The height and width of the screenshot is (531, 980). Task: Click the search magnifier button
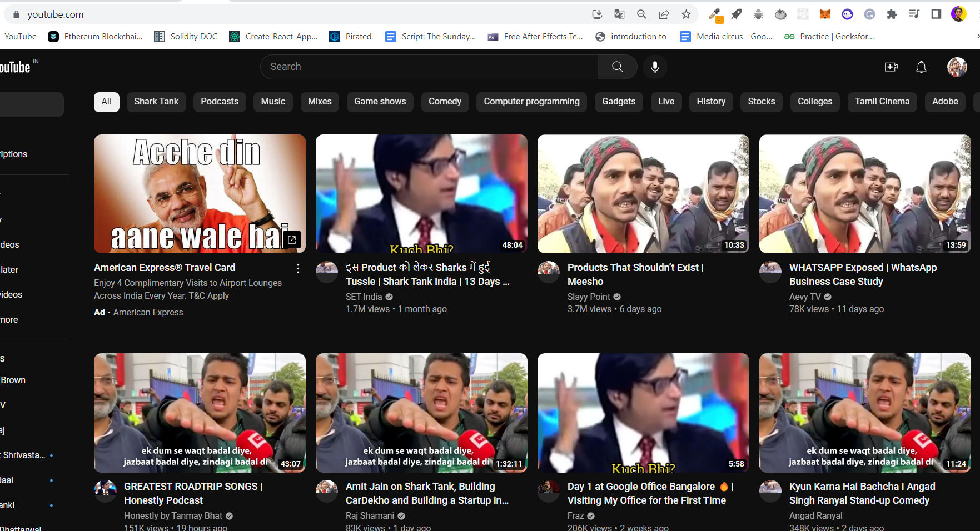(x=617, y=67)
